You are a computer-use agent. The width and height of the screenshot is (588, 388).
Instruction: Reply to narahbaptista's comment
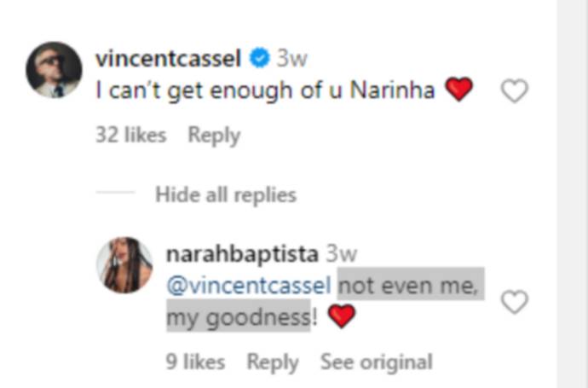(273, 362)
